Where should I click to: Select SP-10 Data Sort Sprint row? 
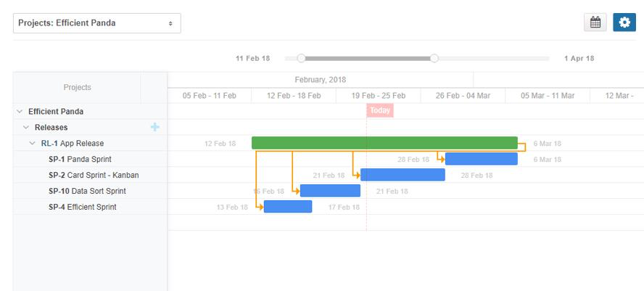click(87, 192)
